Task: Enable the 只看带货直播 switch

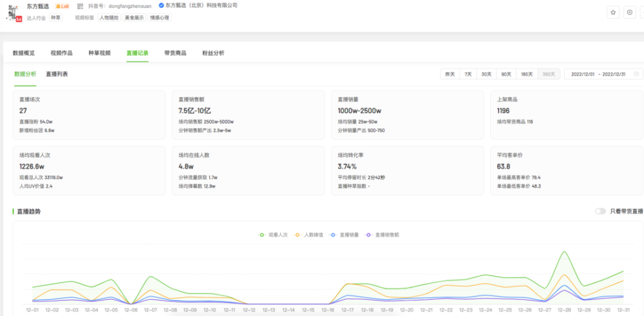Action: (600, 211)
